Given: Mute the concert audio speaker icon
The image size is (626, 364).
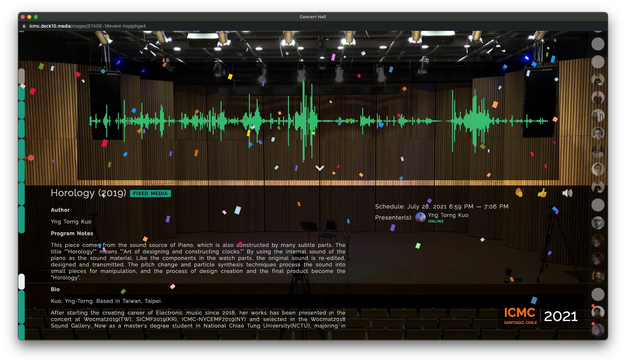Looking at the screenshot, I should pyautogui.click(x=567, y=193).
